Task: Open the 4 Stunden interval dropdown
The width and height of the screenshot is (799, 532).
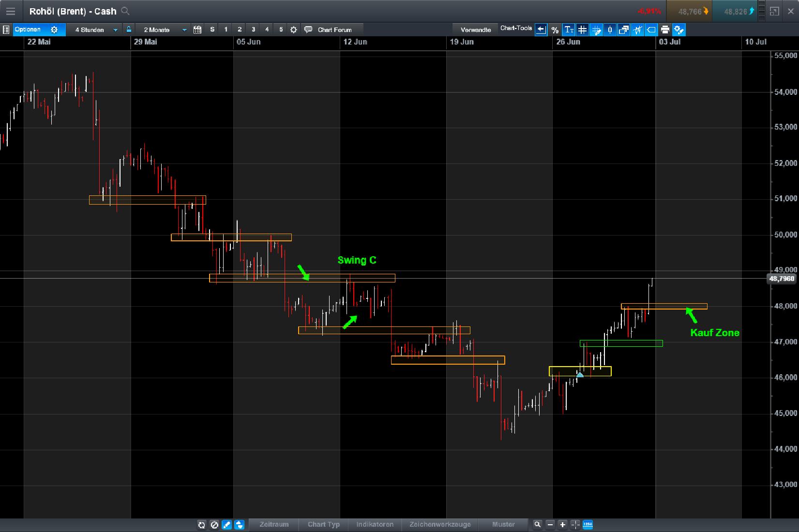Action: 95,30
